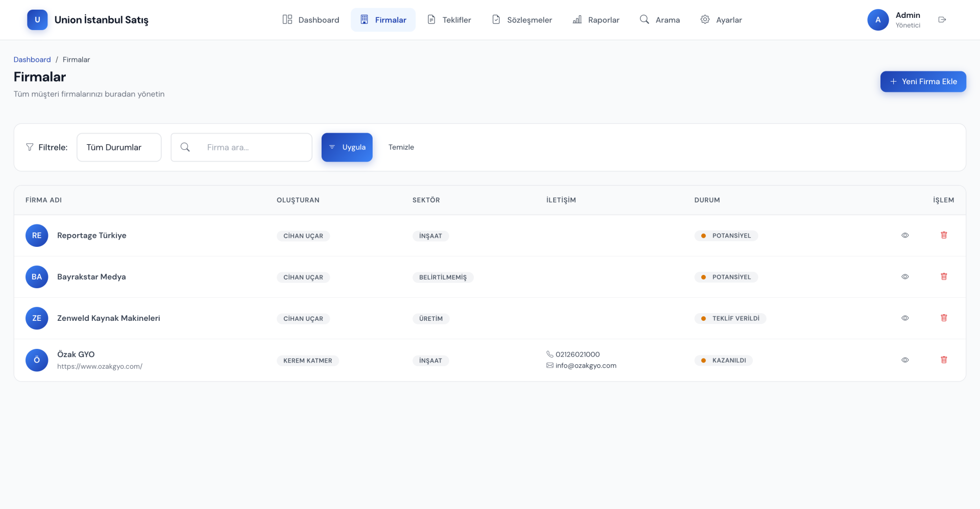Delete Özak GYO using trash icon

click(944, 360)
